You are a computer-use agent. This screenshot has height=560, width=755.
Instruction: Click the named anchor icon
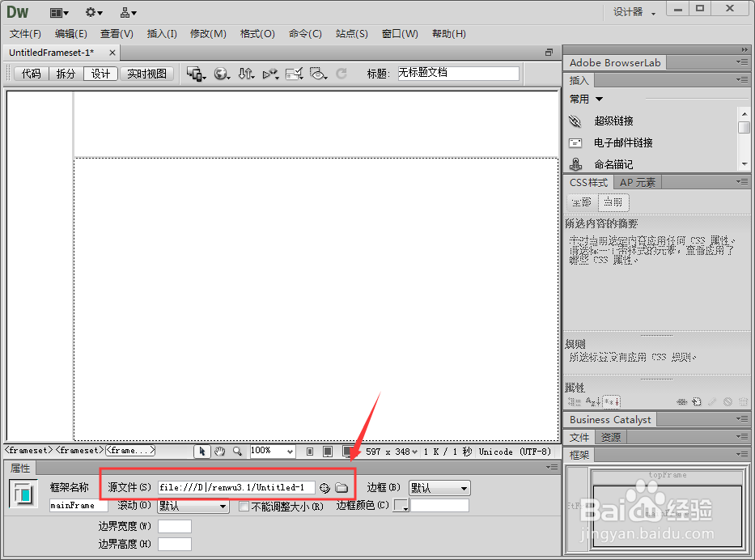pos(575,164)
